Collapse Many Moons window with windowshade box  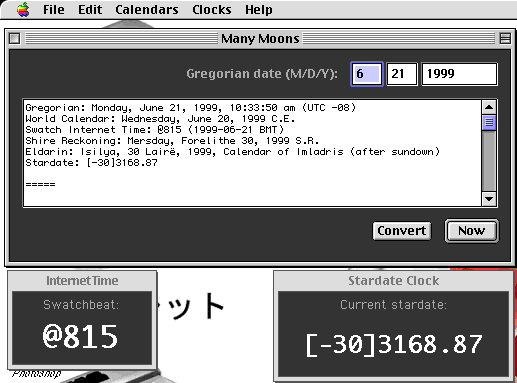(505, 38)
